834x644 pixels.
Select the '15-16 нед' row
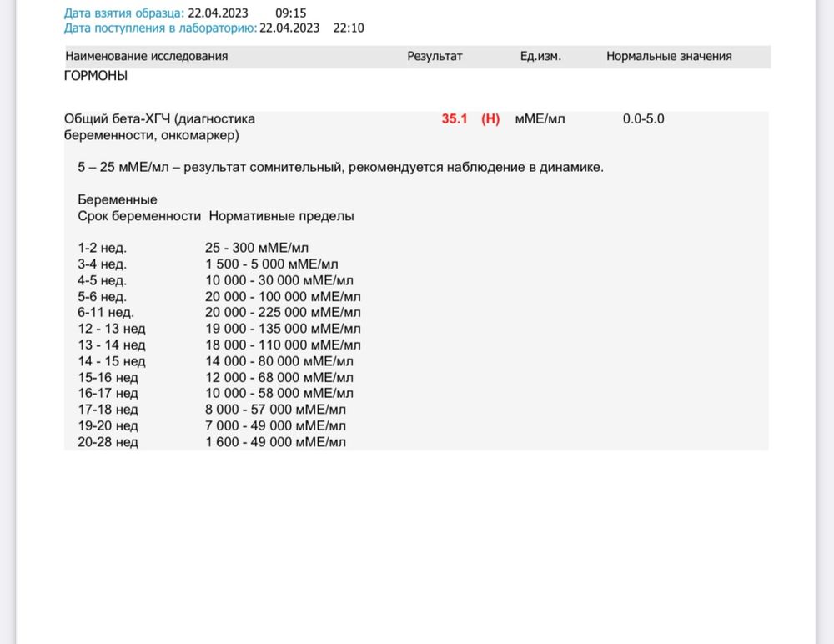click(215, 377)
